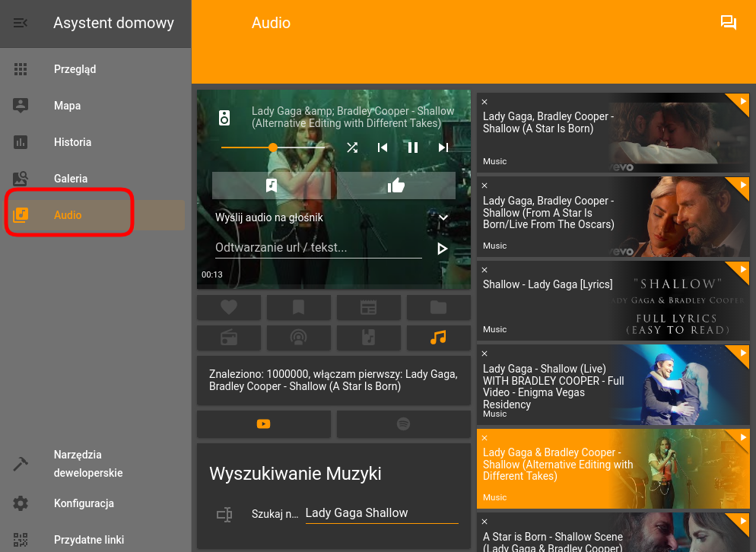Image resolution: width=756 pixels, height=552 pixels.
Task: Remove Live From The Oscars item
Action: point(484,186)
